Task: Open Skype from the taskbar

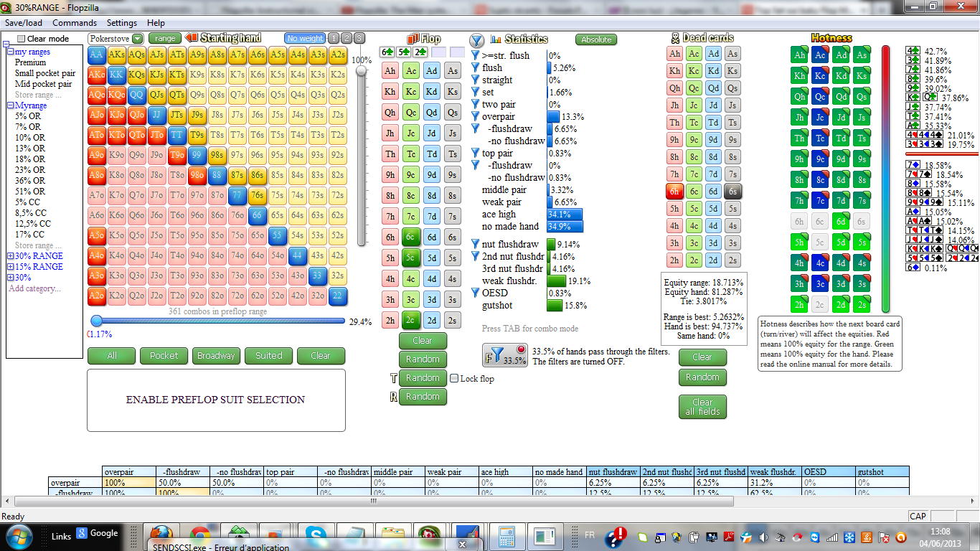Action: click(x=316, y=537)
